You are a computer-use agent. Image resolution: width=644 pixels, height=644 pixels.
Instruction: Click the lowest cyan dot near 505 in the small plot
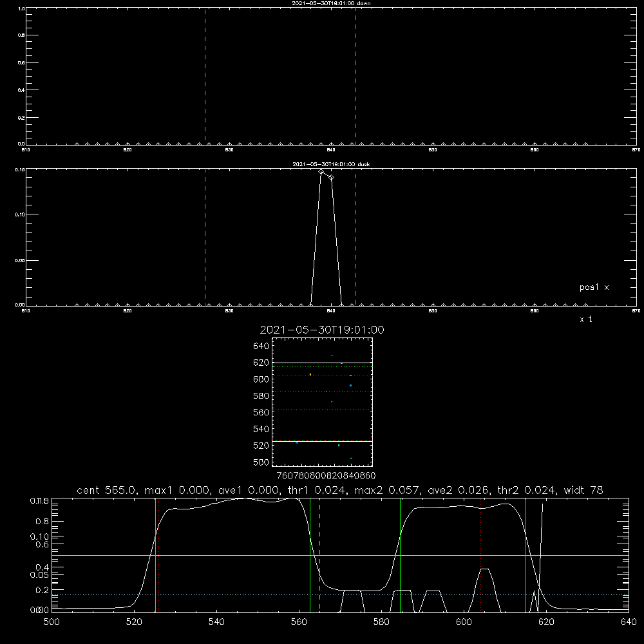click(x=351, y=458)
